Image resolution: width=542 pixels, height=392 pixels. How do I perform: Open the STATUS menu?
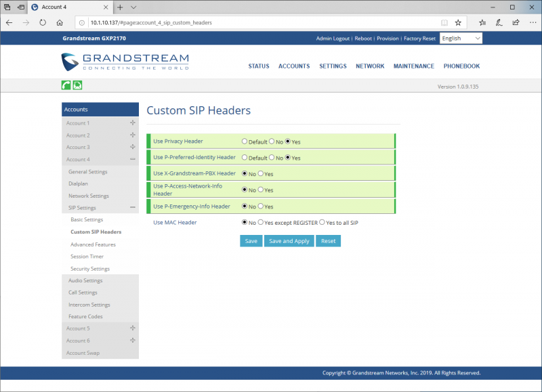[259, 66]
